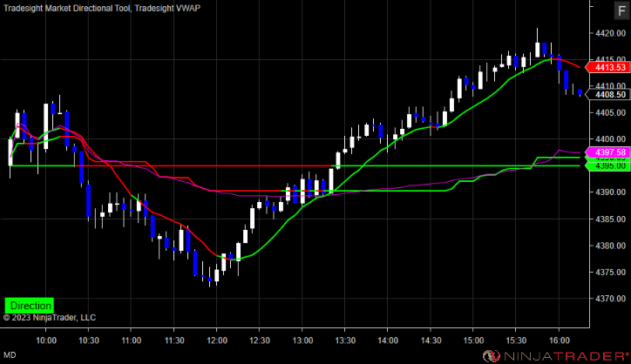Select the magenta 4397.58 VWAP price marker

607,152
